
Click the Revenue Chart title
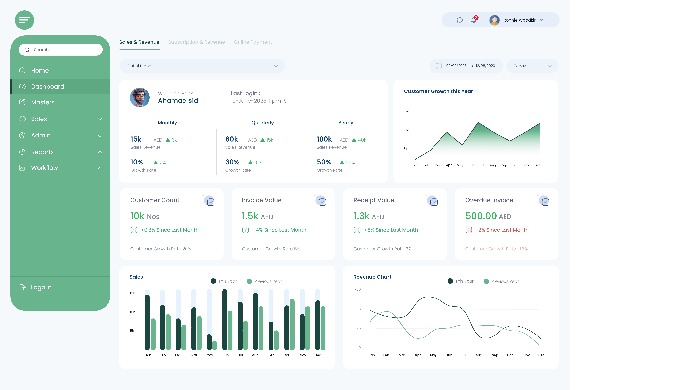point(372,277)
